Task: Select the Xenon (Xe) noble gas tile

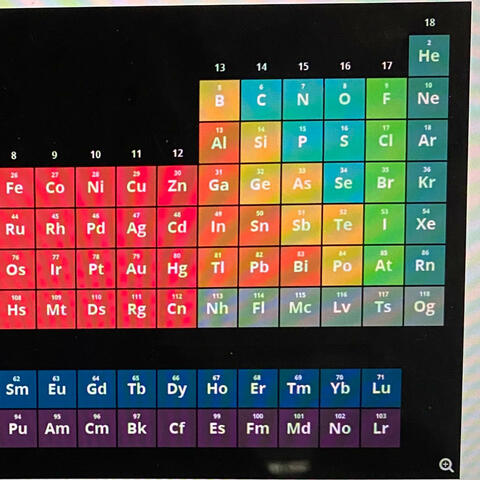Action: coord(426,224)
